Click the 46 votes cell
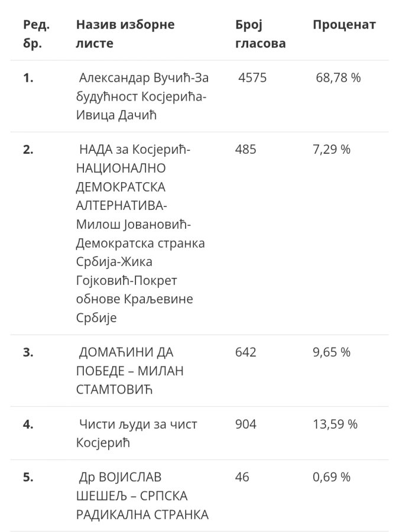The width and height of the screenshot is (399, 532). (x=242, y=477)
